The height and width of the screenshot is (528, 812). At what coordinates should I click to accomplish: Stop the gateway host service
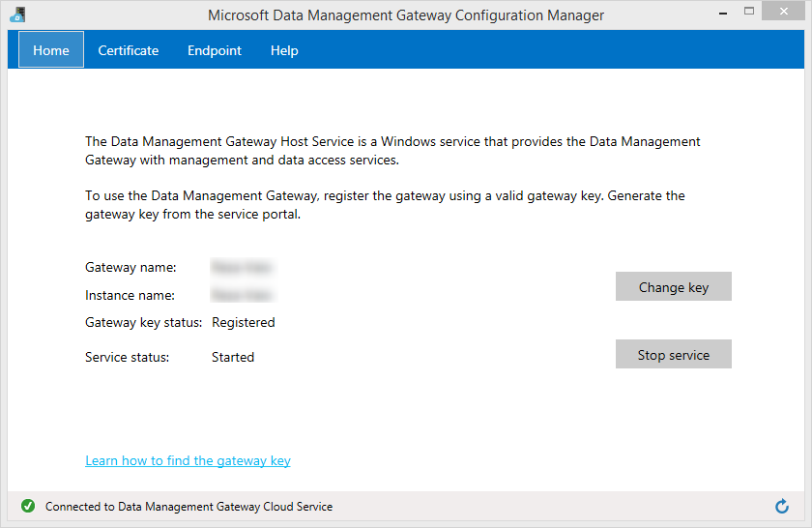pyautogui.click(x=673, y=355)
